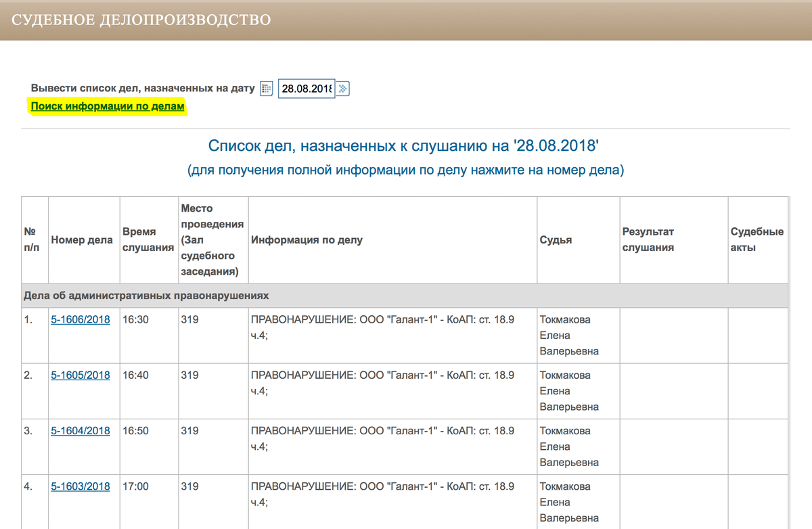Click case info text in row 5-1606/2018

pos(382,327)
